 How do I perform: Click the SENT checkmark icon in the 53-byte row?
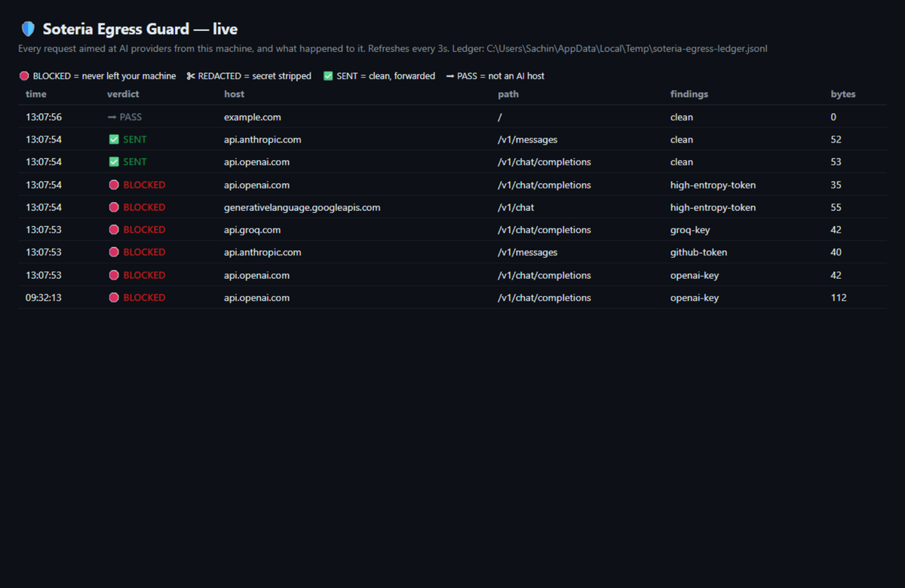[x=114, y=162]
